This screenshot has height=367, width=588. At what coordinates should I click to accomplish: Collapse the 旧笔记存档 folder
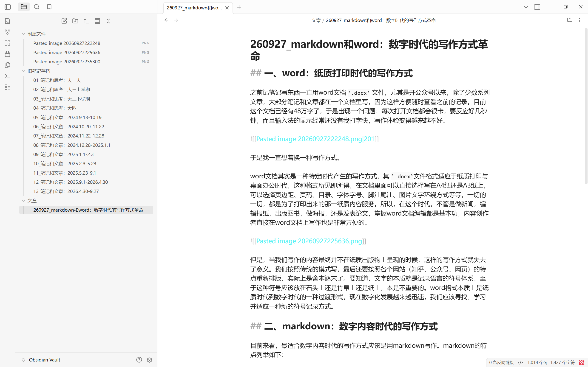tap(86, 71)
